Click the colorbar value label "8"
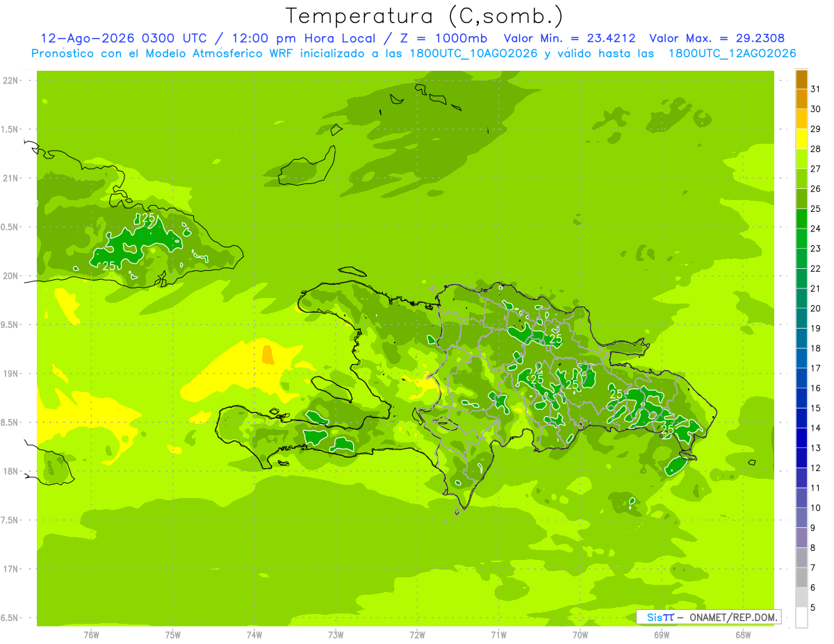The image size is (834, 644). (x=813, y=548)
